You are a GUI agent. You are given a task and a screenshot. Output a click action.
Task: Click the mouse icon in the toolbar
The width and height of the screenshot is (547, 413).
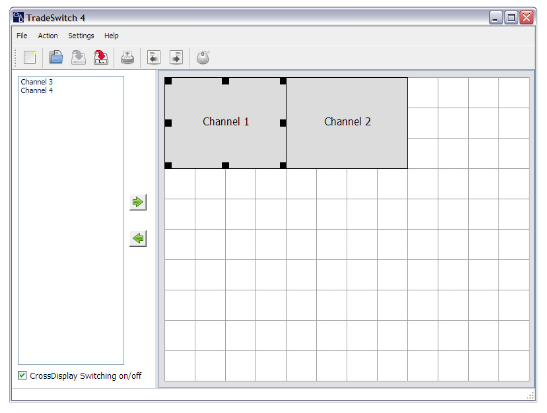203,58
